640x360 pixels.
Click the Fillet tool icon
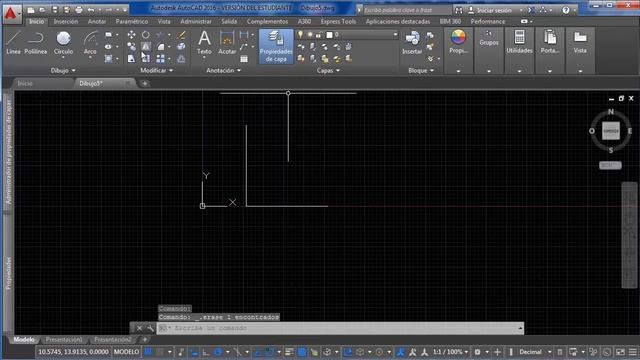[x=160, y=47]
